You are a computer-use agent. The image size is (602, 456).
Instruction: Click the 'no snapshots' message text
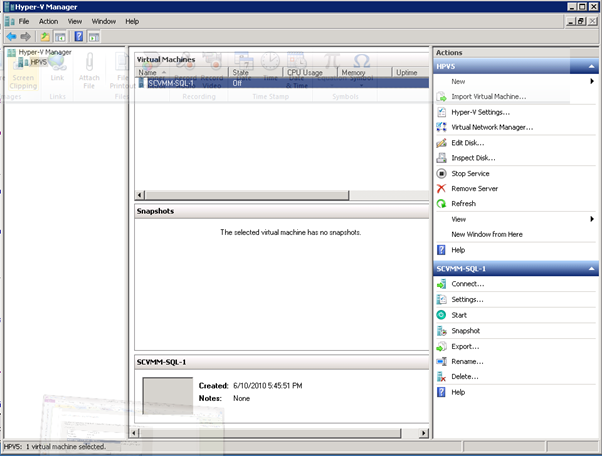[291, 232]
